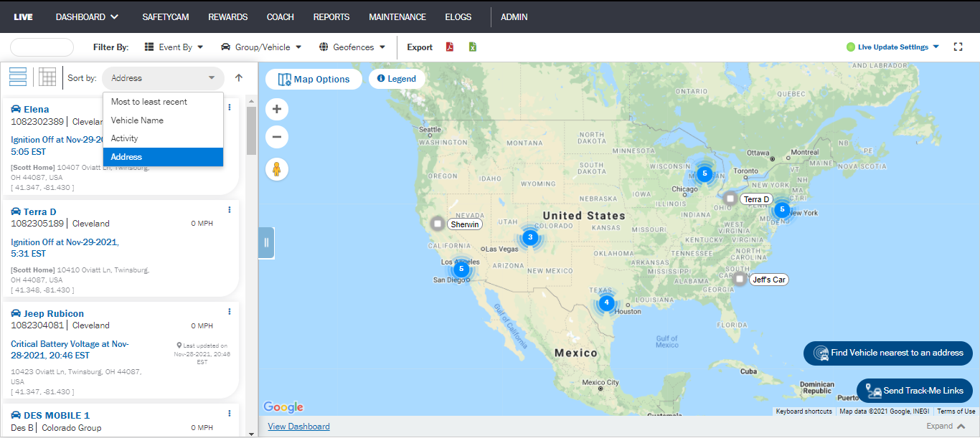This screenshot has width=980, height=438.
Task: Click the LIVE logo
Action: [24, 16]
